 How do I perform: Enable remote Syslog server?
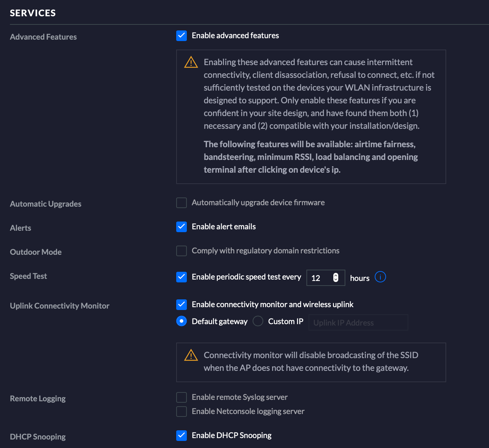click(182, 397)
